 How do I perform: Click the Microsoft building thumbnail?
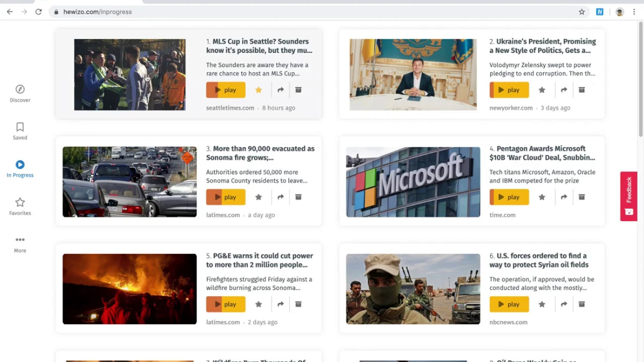413,182
